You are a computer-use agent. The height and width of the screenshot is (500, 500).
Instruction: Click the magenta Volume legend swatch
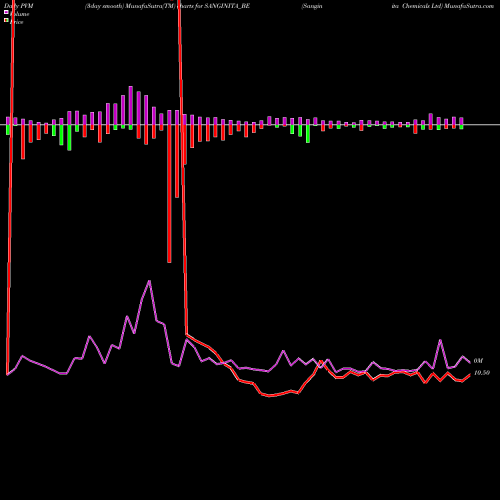click(6, 13)
